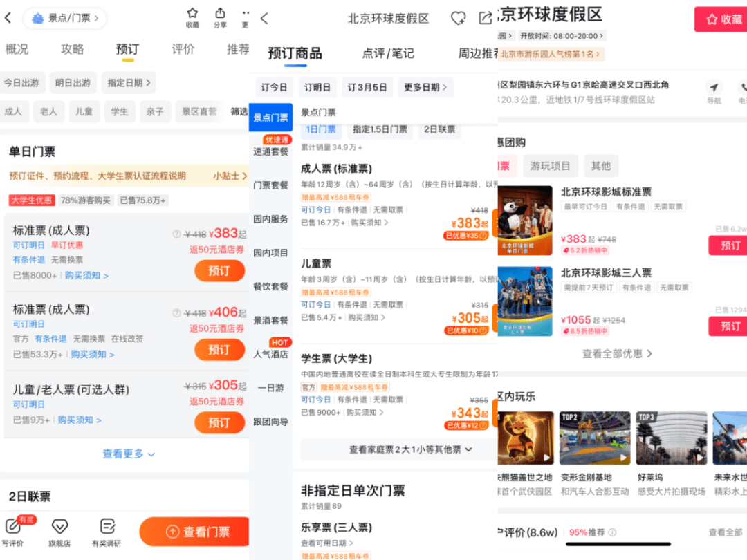Tap the 导航 navigation arrow icon

(714, 87)
